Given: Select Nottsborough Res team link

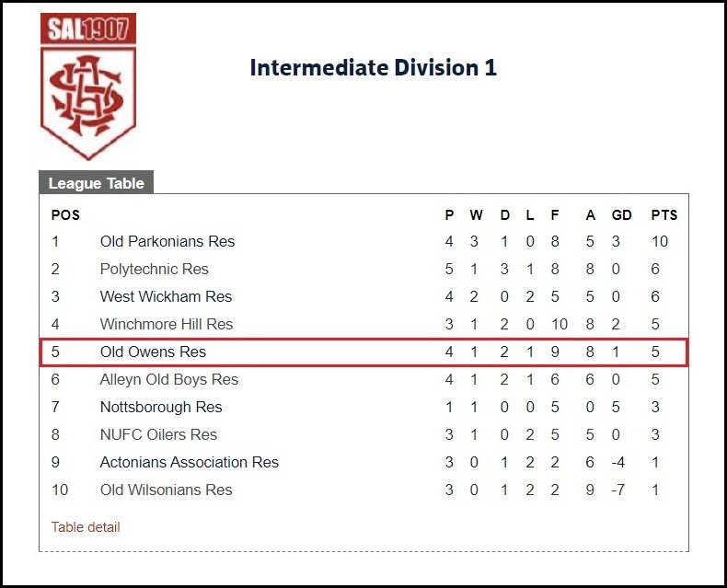Looking at the screenshot, I should [161, 407].
